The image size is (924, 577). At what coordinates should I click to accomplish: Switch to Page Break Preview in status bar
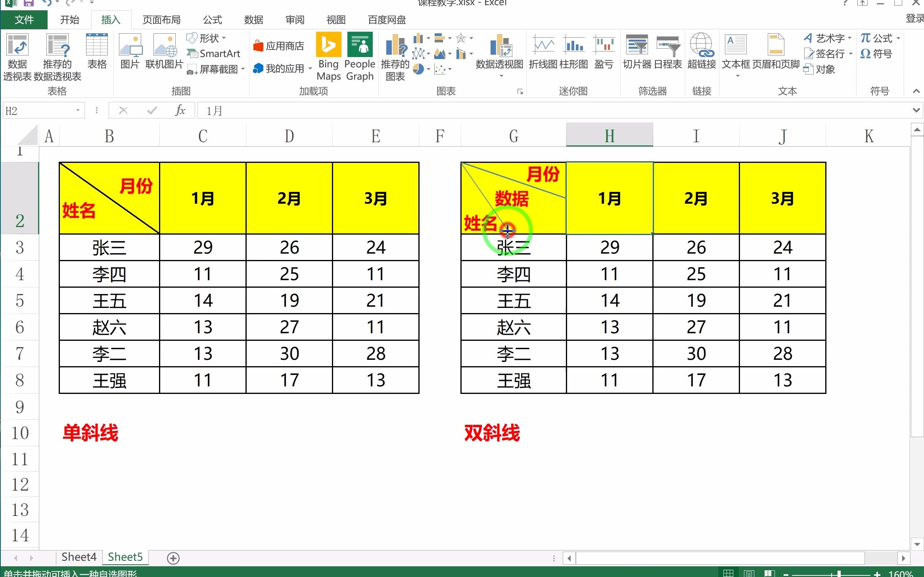(x=769, y=573)
